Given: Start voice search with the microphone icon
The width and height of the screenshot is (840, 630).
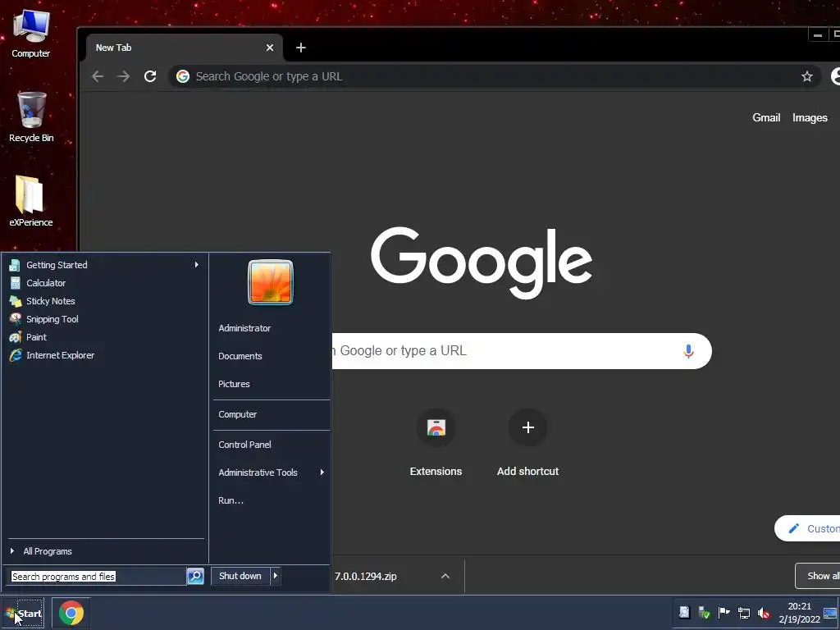Looking at the screenshot, I should click(688, 351).
